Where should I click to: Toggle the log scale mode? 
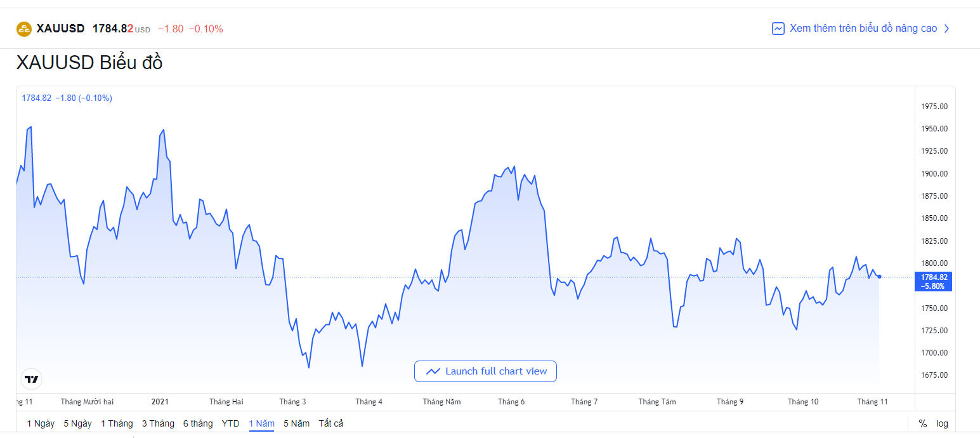click(x=943, y=423)
